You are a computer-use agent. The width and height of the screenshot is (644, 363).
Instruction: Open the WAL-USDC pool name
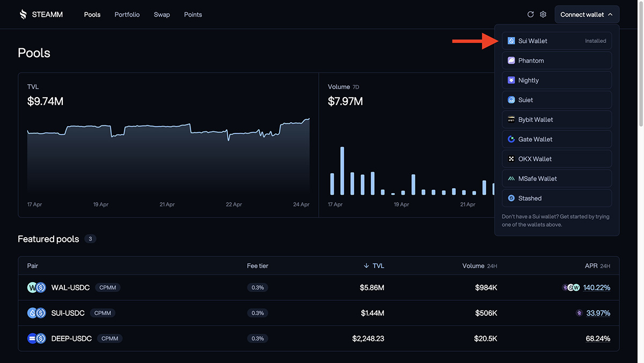coord(70,287)
